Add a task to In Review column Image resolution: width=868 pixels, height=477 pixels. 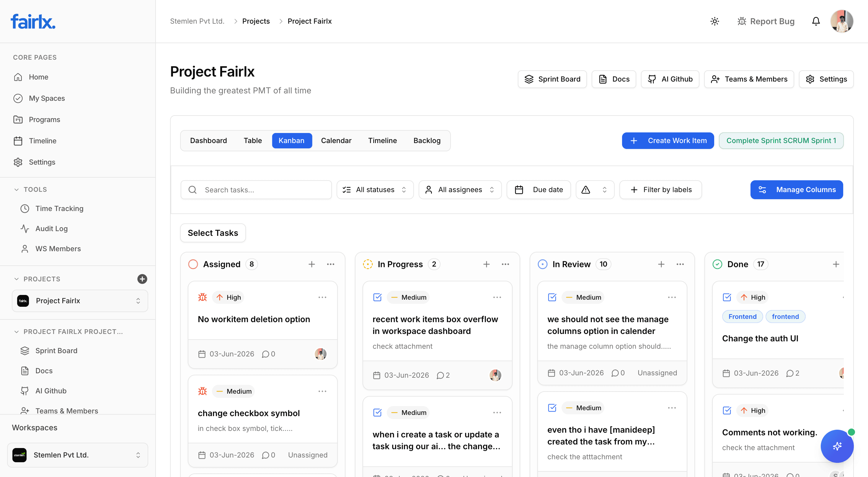661,264
